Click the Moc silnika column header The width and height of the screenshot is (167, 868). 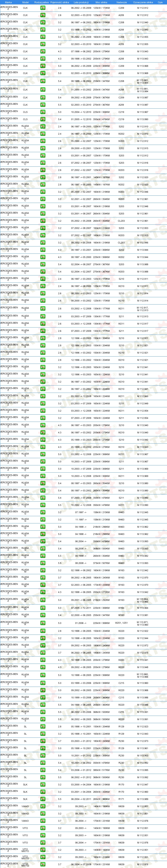coord(102,2)
